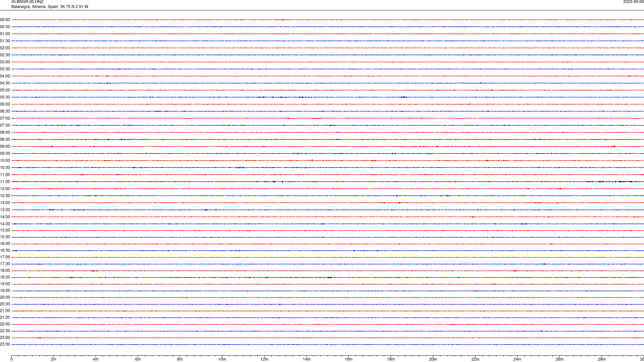Select the 11:30 time row label
The width and height of the screenshot is (644, 362).
5,182
